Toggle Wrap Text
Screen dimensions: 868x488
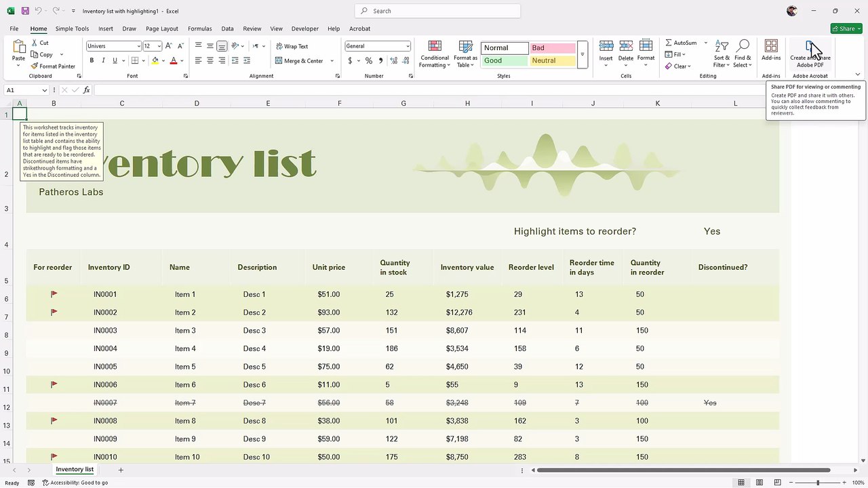click(x=292, y=46)
